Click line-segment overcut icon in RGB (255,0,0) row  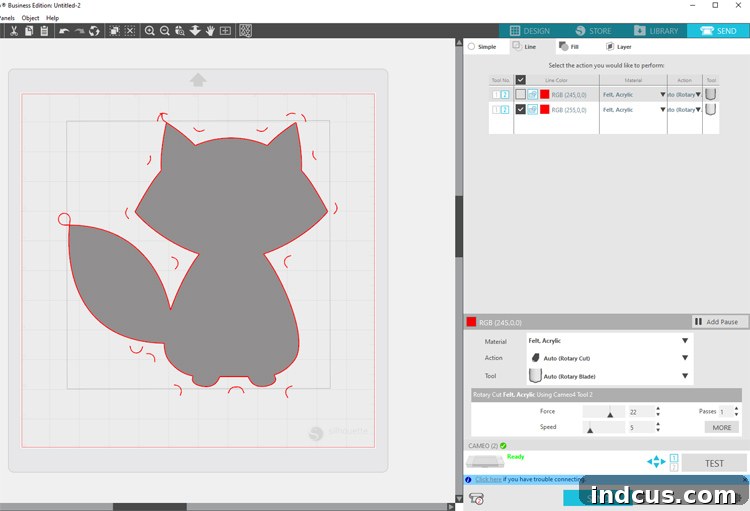[532, 110]
